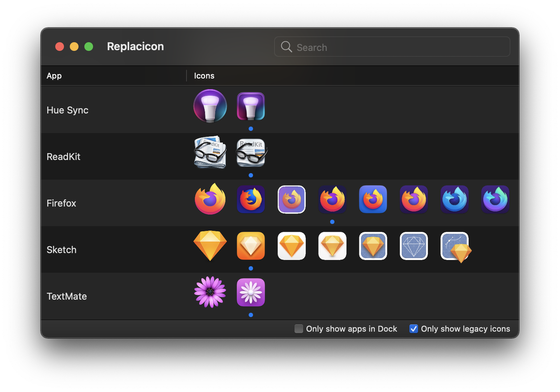
Task: Uncheck Only show legacy icons
Action: (414, 329)
